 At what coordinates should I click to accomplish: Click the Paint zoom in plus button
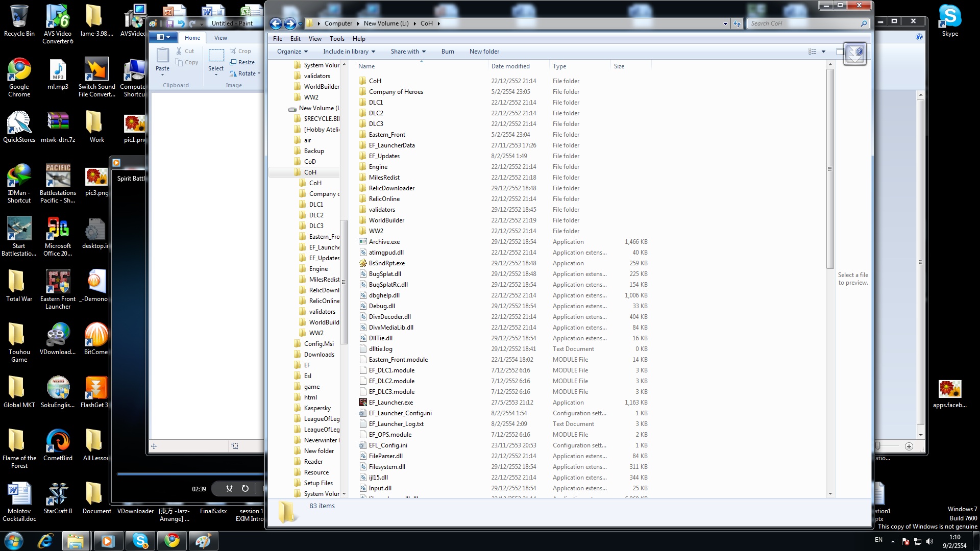(909, 446)
